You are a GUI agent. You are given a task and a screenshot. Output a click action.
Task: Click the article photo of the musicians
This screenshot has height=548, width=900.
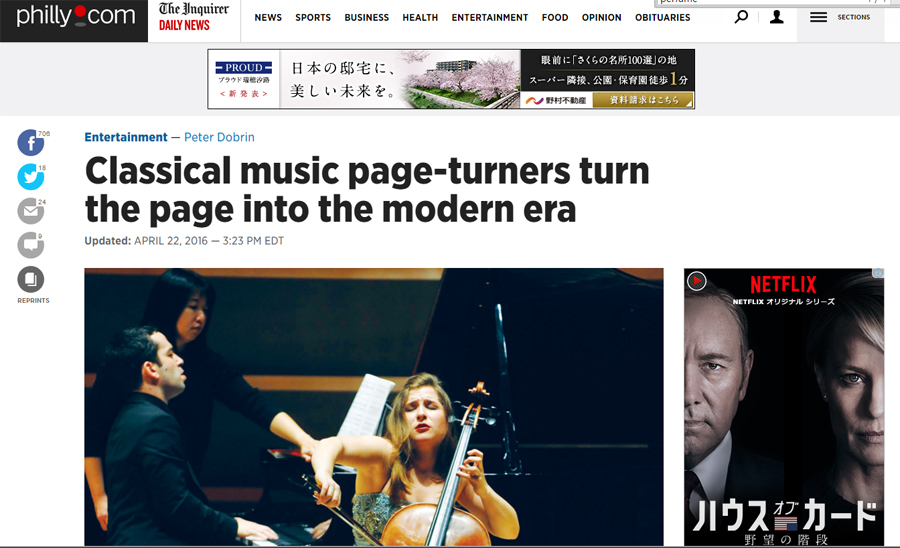(x=374, y=407)
